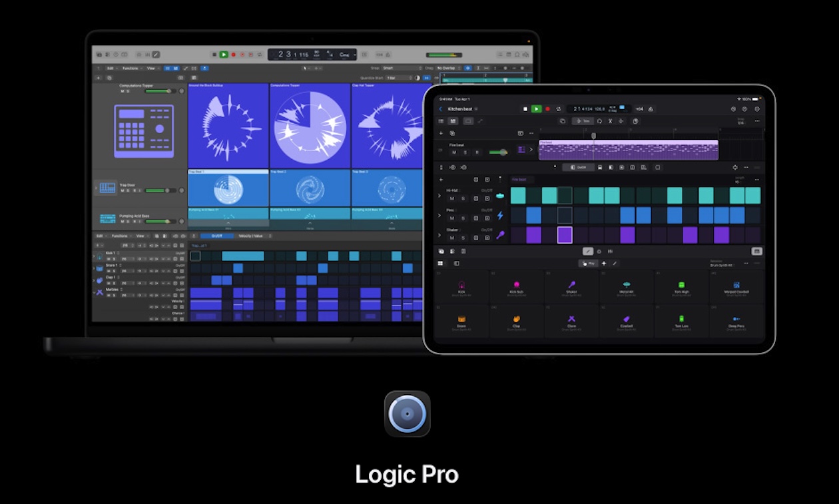
Task: Click the Record button on the MacBook transport
Action: coord(233,55)
